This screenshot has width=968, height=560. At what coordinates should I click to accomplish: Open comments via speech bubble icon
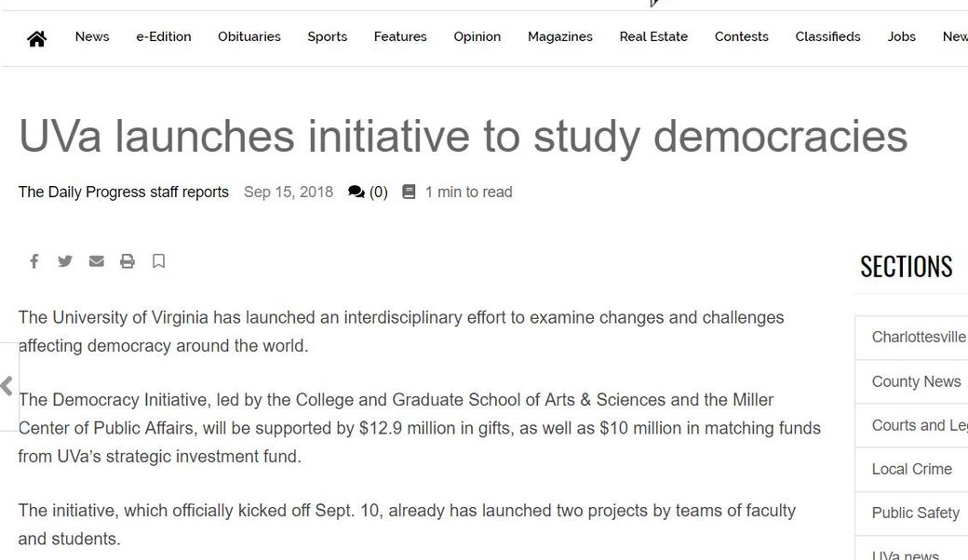coord(356,192)
